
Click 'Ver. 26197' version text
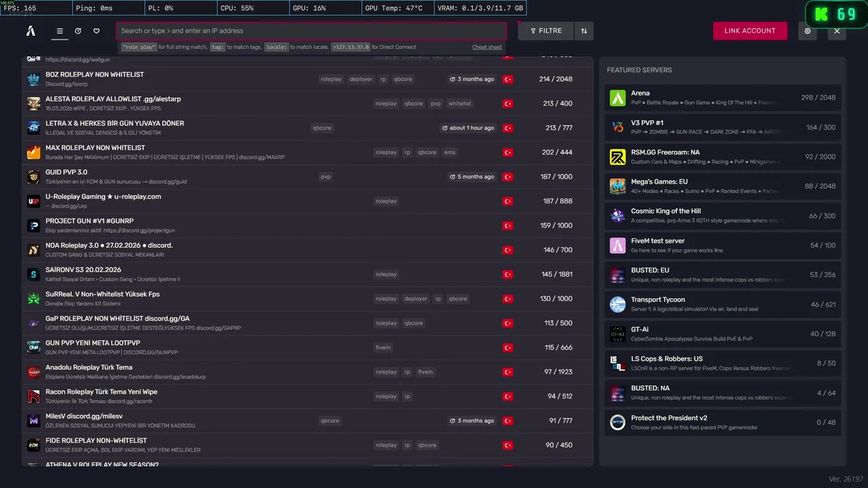pyautogui.click(x=846, y=479)
